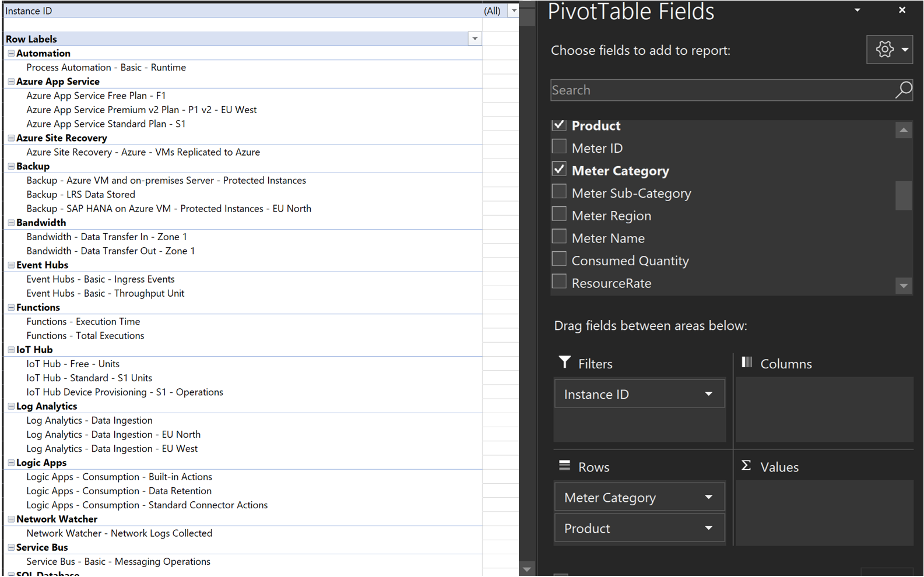Uncheck the Meter Category field checkbox
The image size is (924, 577).
tap(559, 170)
